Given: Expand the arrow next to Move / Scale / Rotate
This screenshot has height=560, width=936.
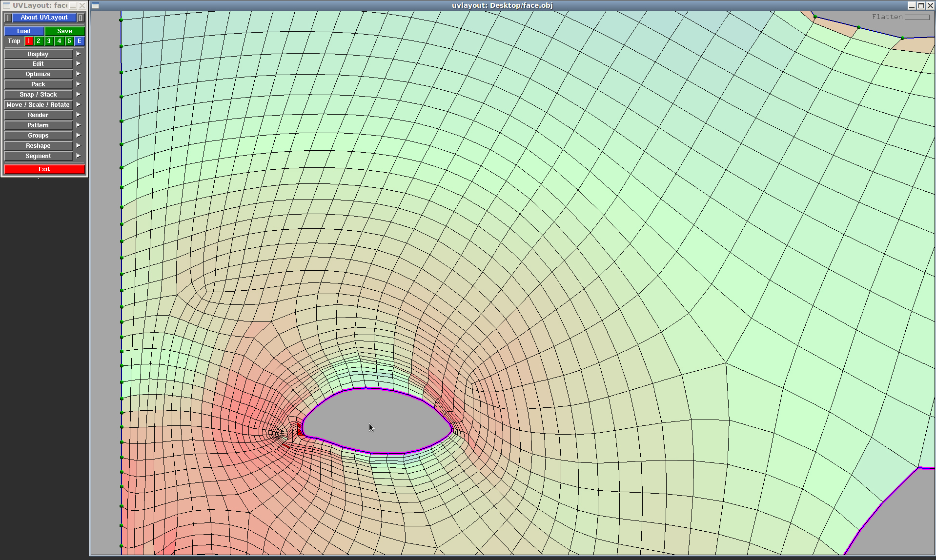Looking at the screenshot, I should coord(79,105).
